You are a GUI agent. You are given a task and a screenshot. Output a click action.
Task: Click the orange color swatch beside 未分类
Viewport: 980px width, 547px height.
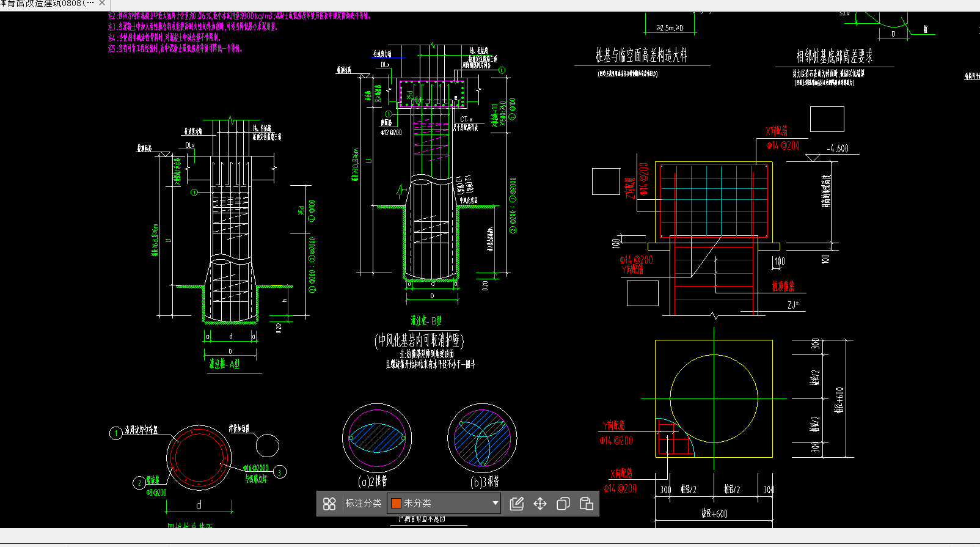pos(396,504)
